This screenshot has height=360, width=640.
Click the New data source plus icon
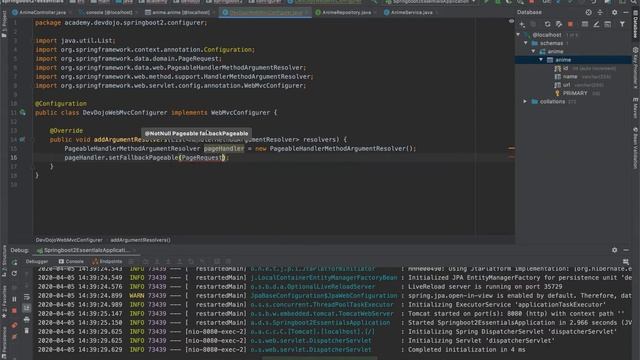point(522,24)
